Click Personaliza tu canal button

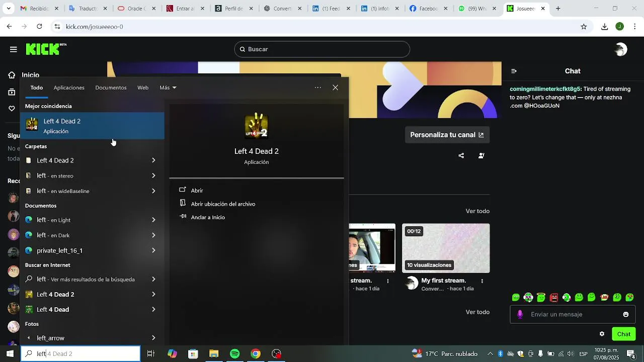pyautogui.click(x=447, y=135)
